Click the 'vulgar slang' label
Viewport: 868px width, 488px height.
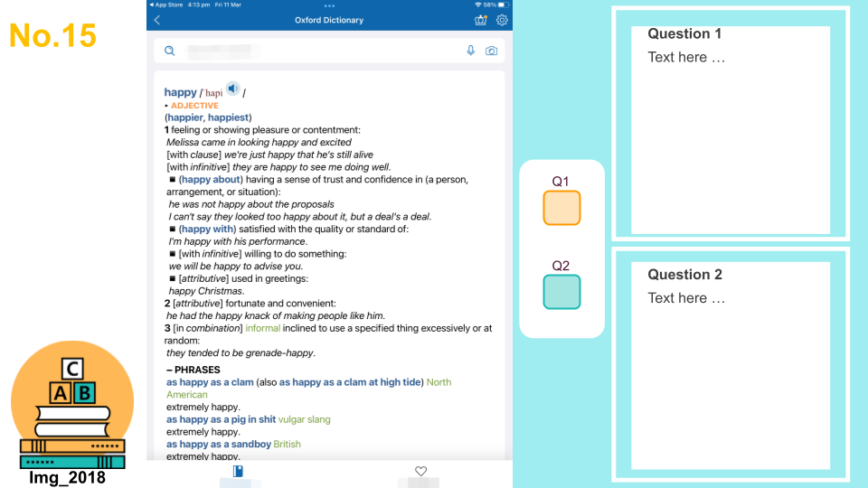pyautogui.click(x=304, y=419)
